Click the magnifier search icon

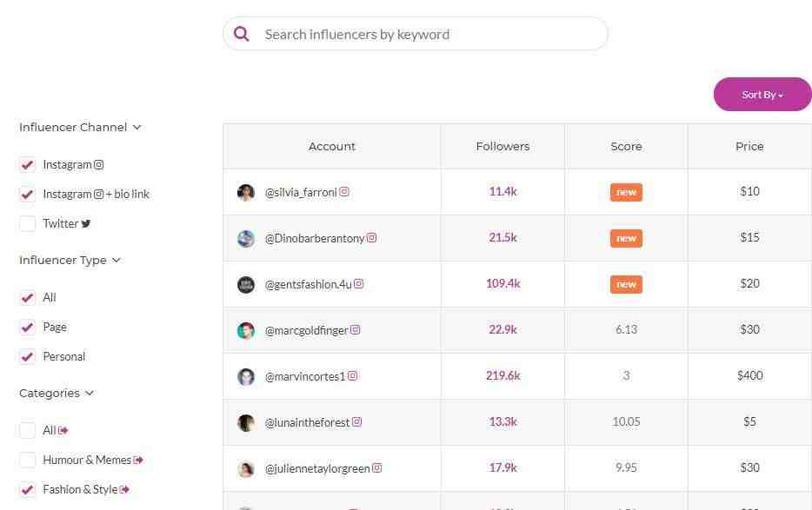(242, 34)
